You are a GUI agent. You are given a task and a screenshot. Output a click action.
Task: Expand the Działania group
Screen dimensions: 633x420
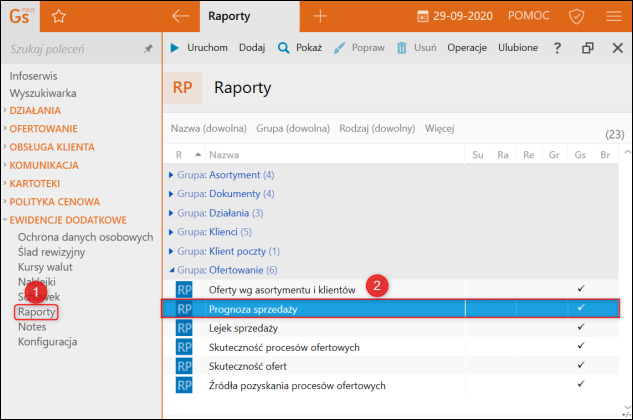(171, 213)
